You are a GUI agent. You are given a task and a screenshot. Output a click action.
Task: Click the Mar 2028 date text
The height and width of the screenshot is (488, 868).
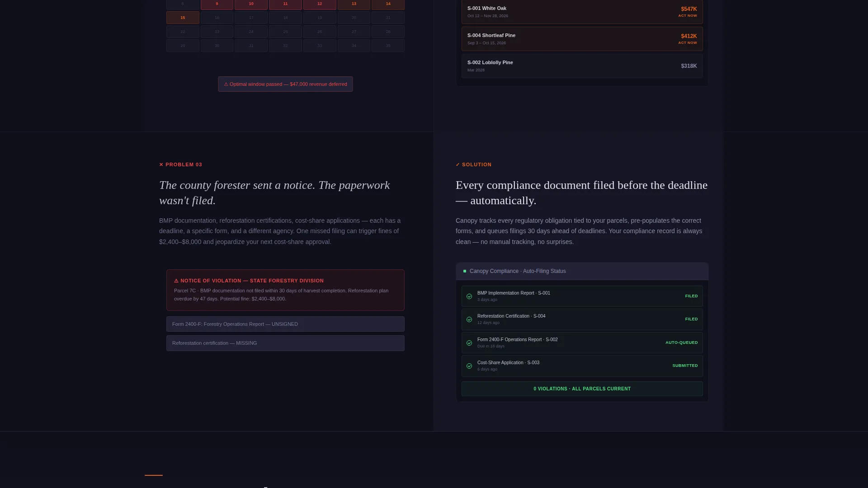(x=476, y=70)
